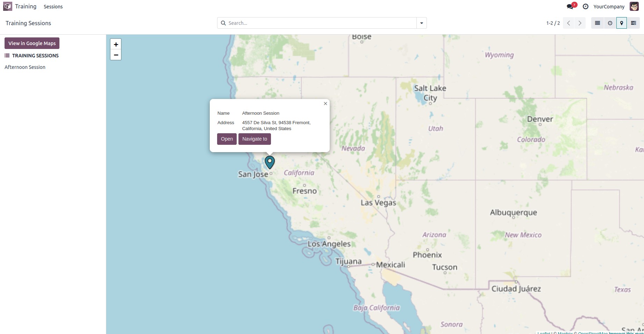Viewport: 644px width, 334px height.
Task: Open the activities clock icon in navbar
Action: [x=586, y=7]
